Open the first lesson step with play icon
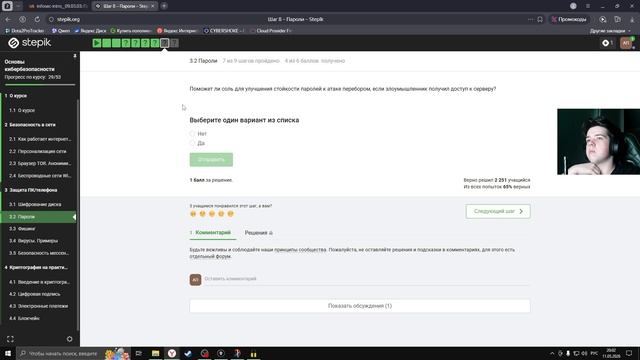The width and height of the screenshot is (640, 360). pyautogui.click(x=97, y=43)
